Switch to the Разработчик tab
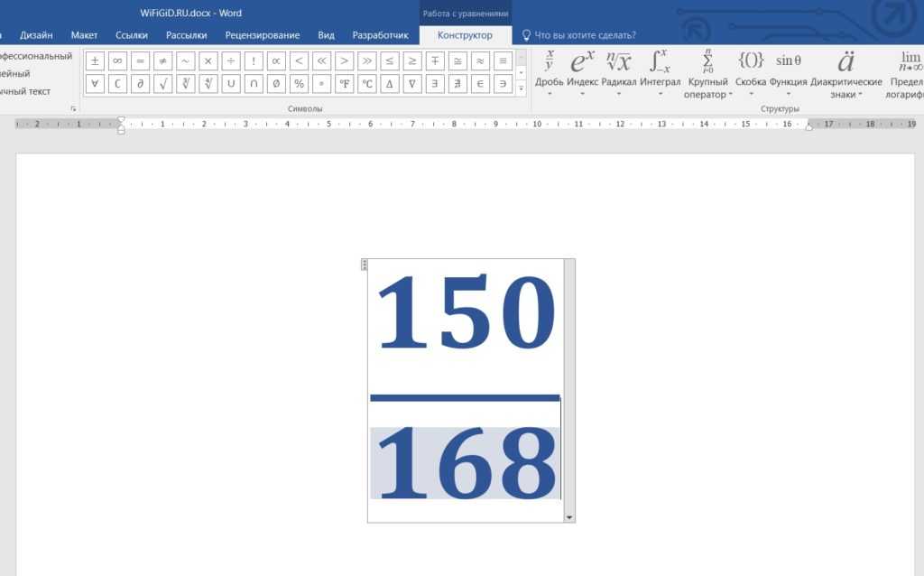This screenshot has width=924, height=576. click(380, 35)
